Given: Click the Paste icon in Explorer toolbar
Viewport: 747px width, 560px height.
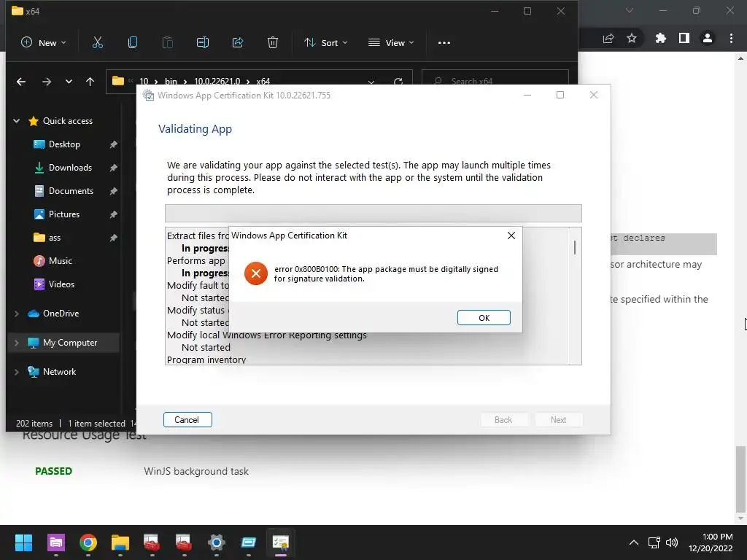Looking at the screenshot, I should 167,42.
